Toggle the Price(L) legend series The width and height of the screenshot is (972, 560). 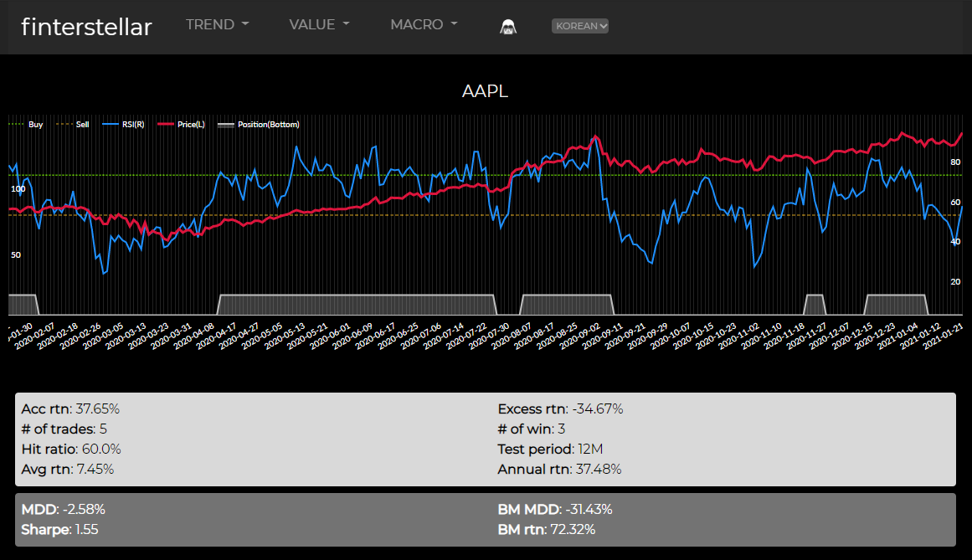tap(181, 125)
